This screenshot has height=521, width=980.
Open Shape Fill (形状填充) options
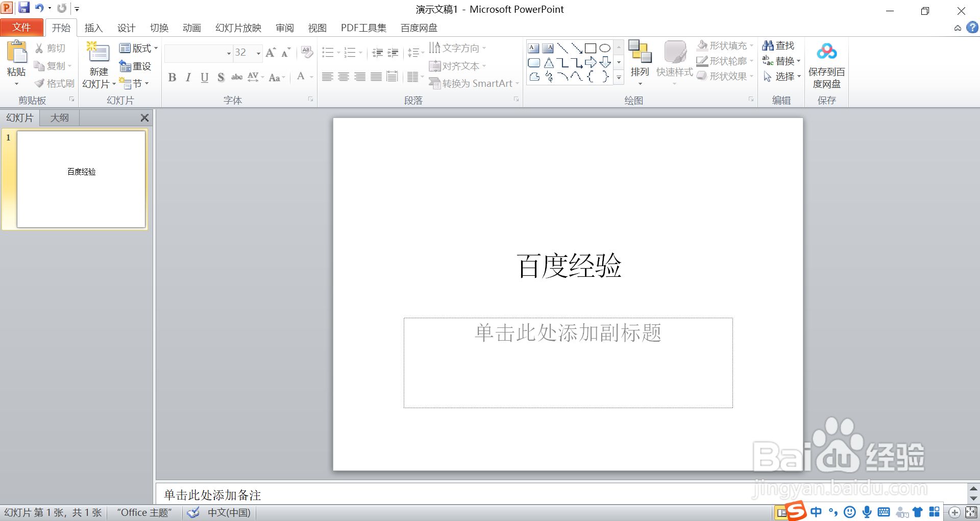click(x=724, y=45)
